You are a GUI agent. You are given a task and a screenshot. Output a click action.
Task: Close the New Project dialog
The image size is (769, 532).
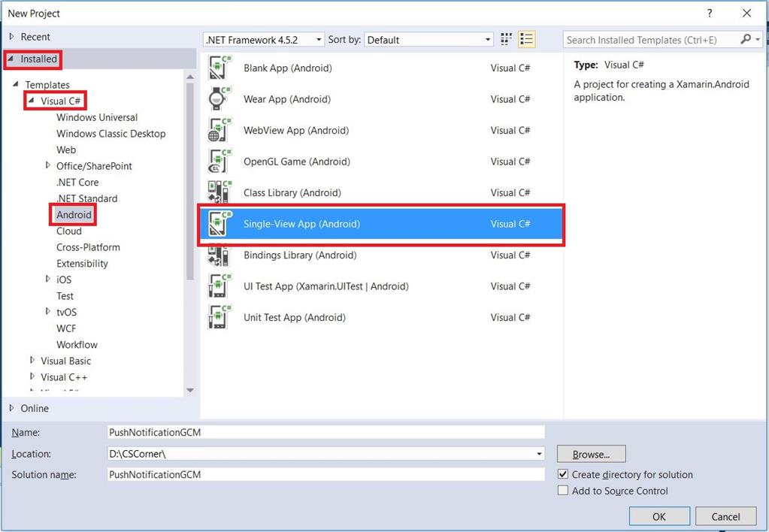(746, 14)
